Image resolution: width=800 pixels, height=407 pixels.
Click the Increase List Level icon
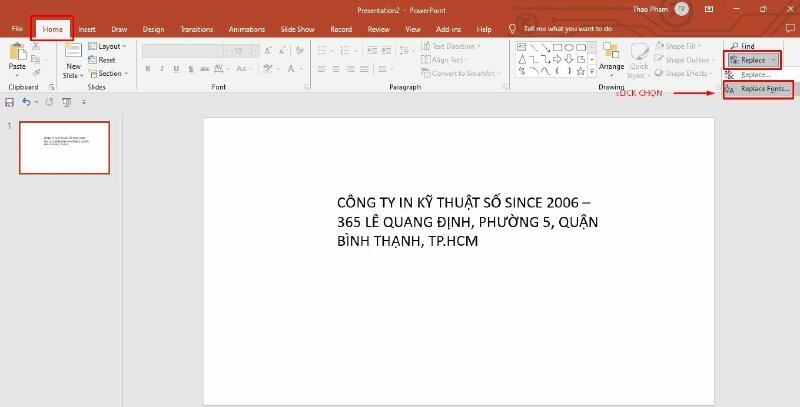386,50
